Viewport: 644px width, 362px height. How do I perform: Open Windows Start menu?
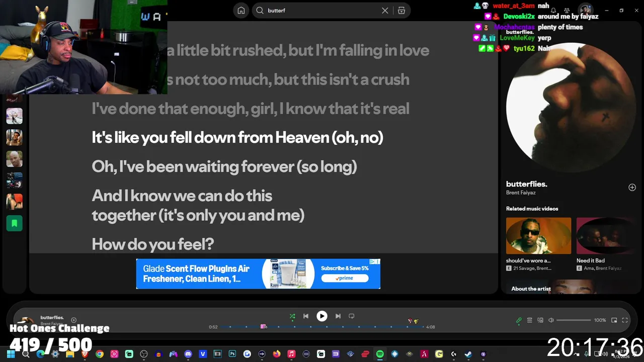(11, 354)
